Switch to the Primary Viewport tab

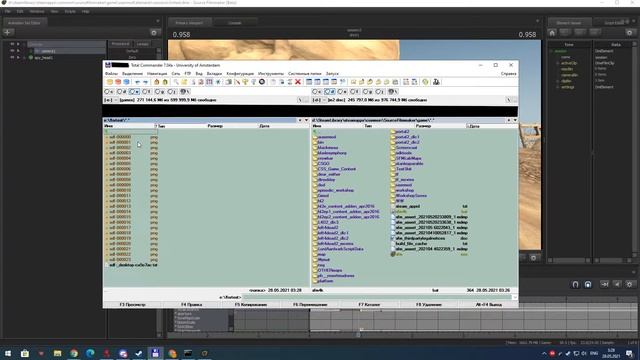189,23
